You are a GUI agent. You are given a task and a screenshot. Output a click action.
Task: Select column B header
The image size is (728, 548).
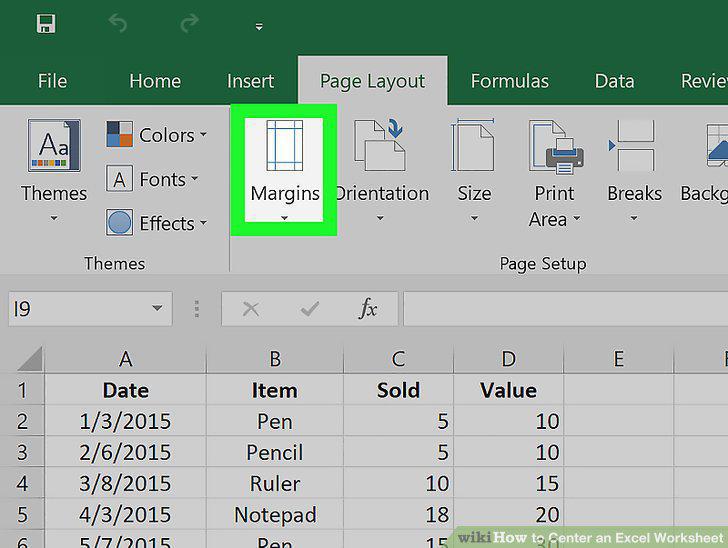pos(275,359)
